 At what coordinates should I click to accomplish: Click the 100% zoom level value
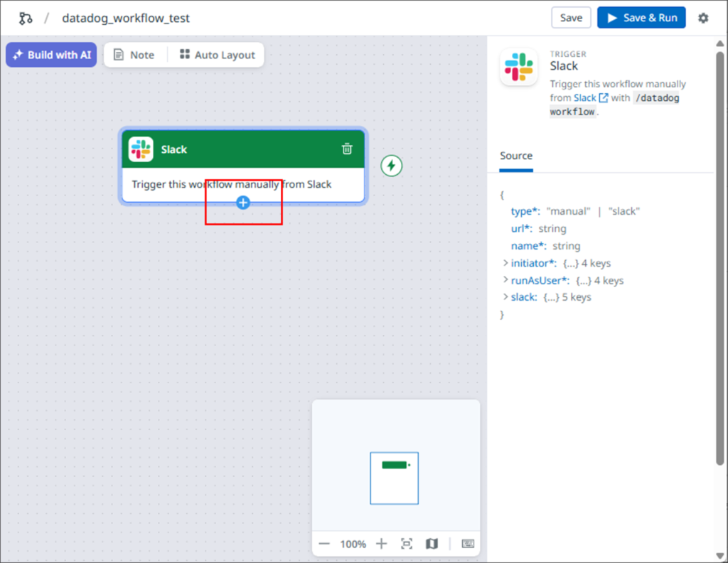[x=353, y=544]
